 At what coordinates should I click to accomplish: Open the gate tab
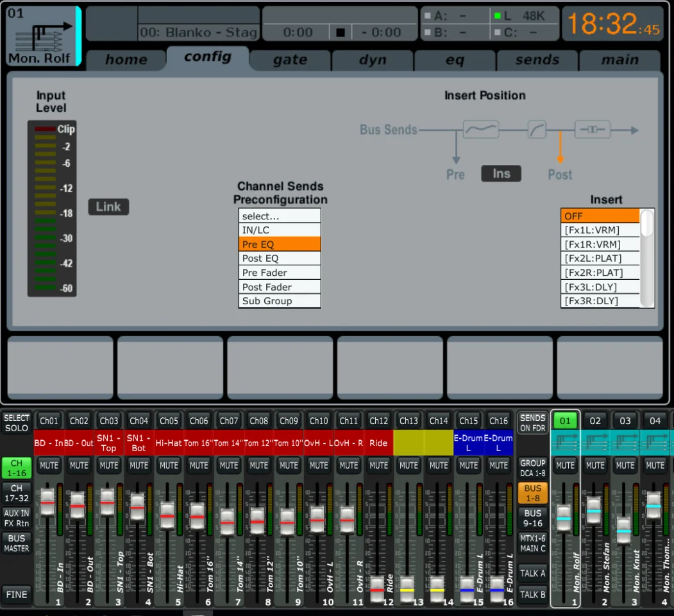(290, 60)
